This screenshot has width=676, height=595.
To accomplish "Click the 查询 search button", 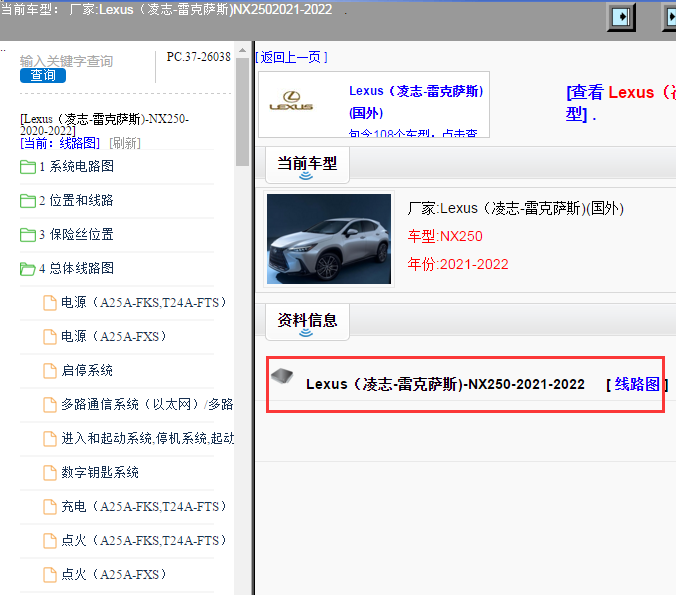I will tap(43, 75).
